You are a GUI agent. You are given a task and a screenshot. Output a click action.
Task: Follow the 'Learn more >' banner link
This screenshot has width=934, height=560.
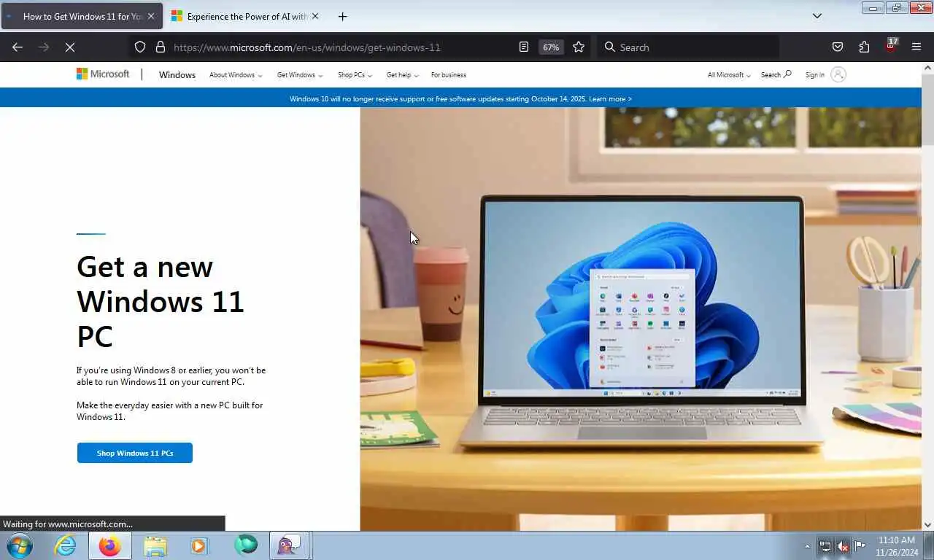pos(610,99)
